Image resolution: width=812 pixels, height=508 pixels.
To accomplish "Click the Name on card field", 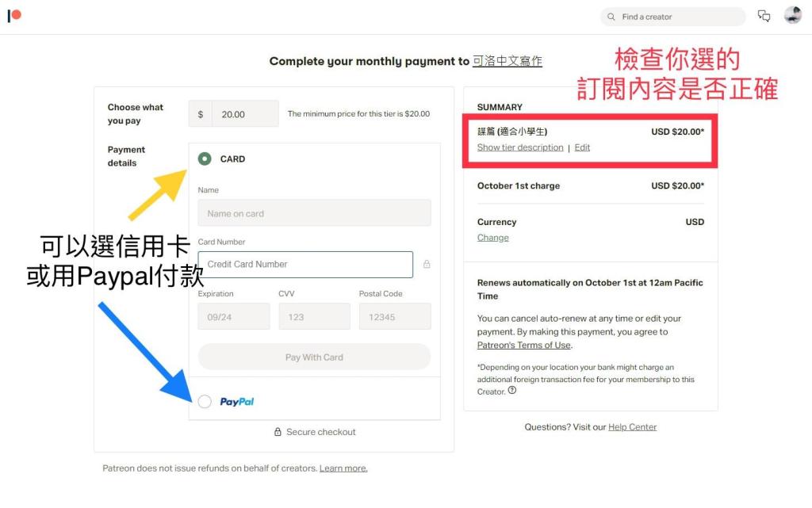I will pos(314,213).
